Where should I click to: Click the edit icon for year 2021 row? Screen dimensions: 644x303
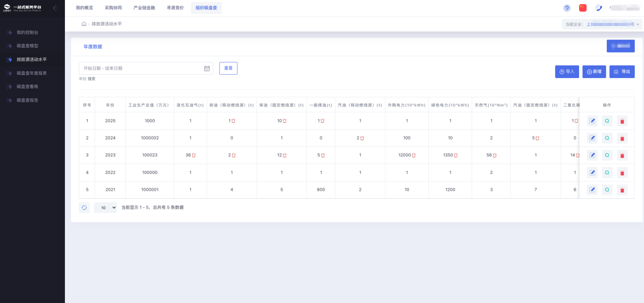coord(592,190)
